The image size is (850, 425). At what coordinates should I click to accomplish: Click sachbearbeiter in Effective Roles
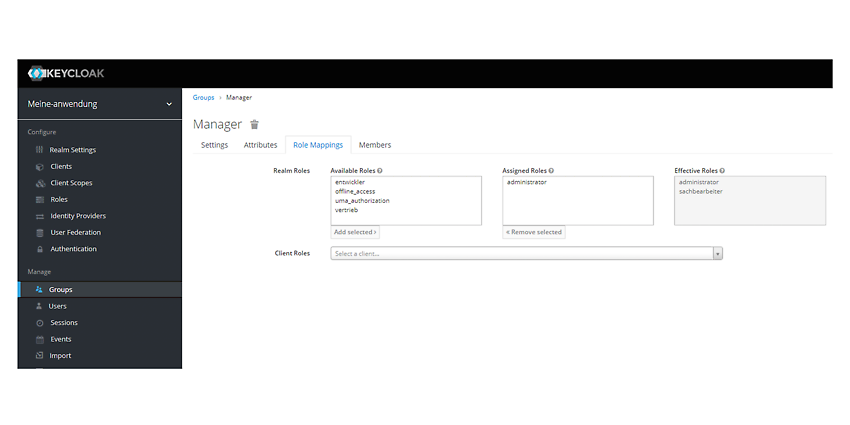700,191
